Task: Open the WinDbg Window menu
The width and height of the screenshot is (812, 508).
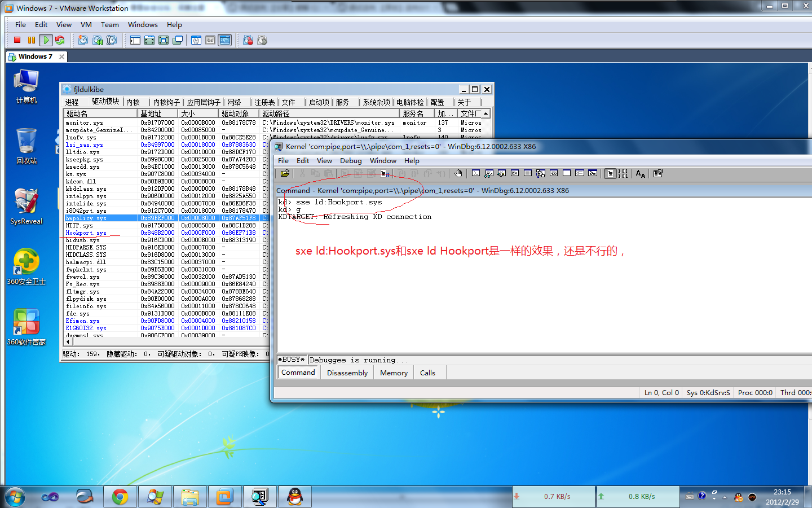Action: [383, 161]
